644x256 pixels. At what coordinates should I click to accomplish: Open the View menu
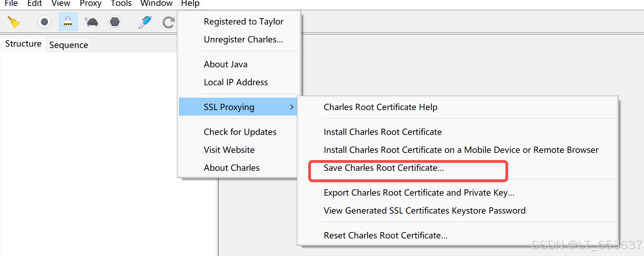(61, 3)
